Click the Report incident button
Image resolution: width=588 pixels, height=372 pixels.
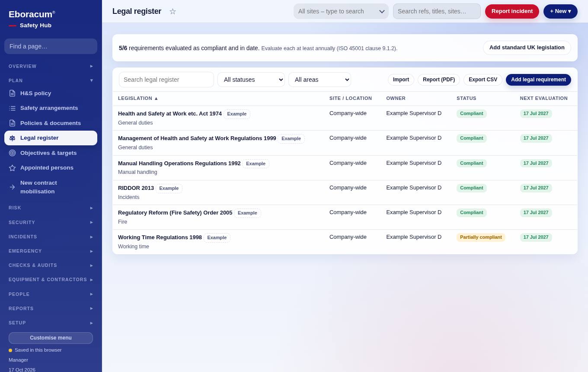[512, 11]
